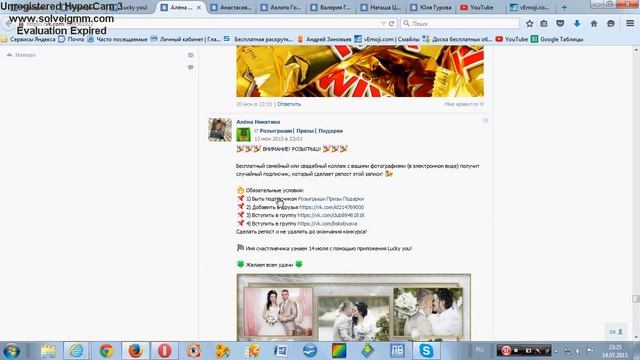Open the Firefox hamburger menu
The width and height of the screenshot is (640, 360).
point(630,24)
